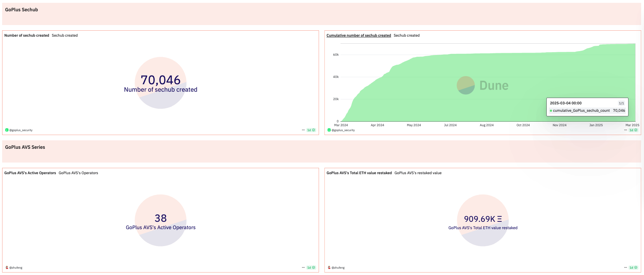
Task: Open 'GoPlus AVS's Total ETH value restaked' title
Action: click(359, 173)
